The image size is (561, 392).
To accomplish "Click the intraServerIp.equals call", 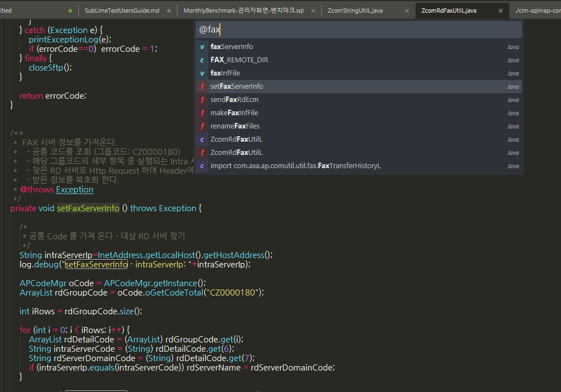I will [x=77, y=368].
